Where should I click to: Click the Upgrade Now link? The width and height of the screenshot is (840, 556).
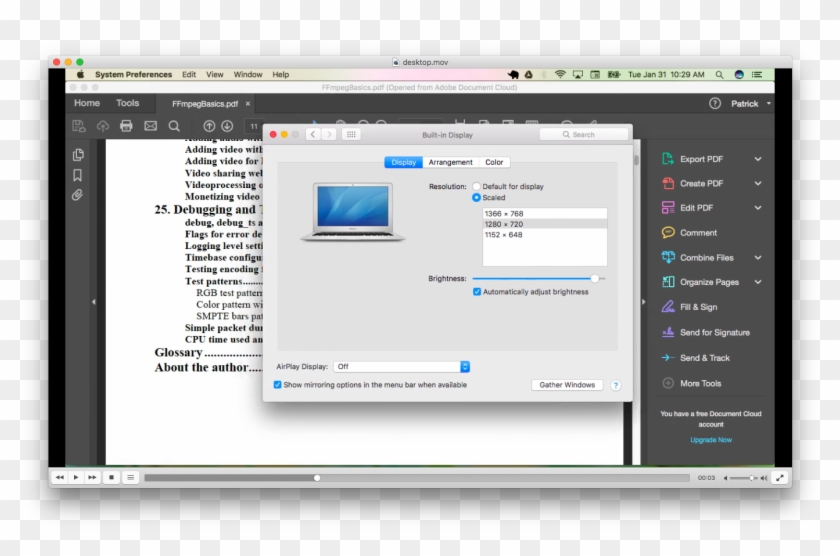click(711, 440)
